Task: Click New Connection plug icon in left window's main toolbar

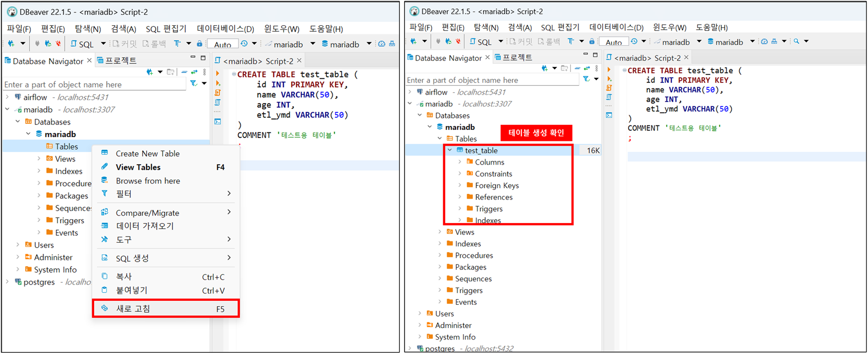Action: (x=11, y=44)
